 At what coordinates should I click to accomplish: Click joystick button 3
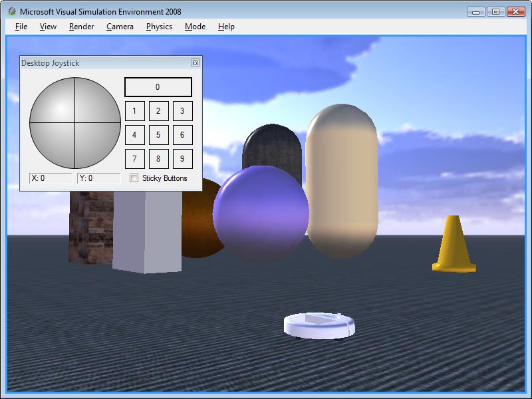(x=182, y=111)
